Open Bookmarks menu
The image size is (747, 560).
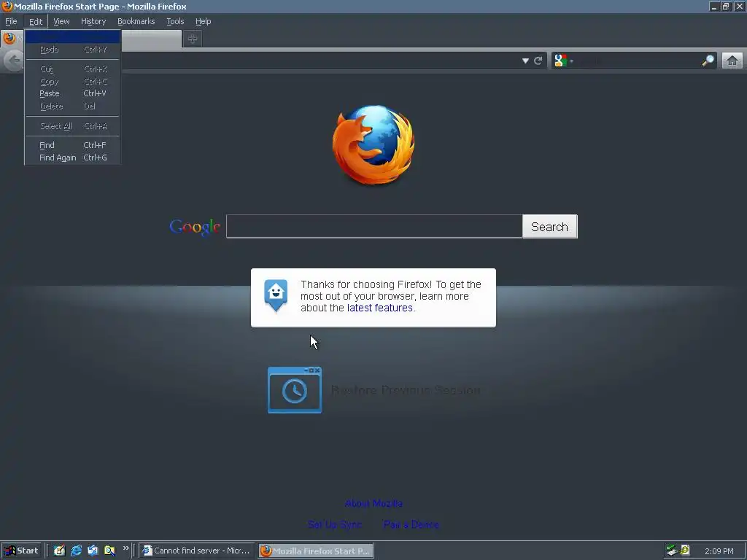pyautogui.click(x=136, y=21)
